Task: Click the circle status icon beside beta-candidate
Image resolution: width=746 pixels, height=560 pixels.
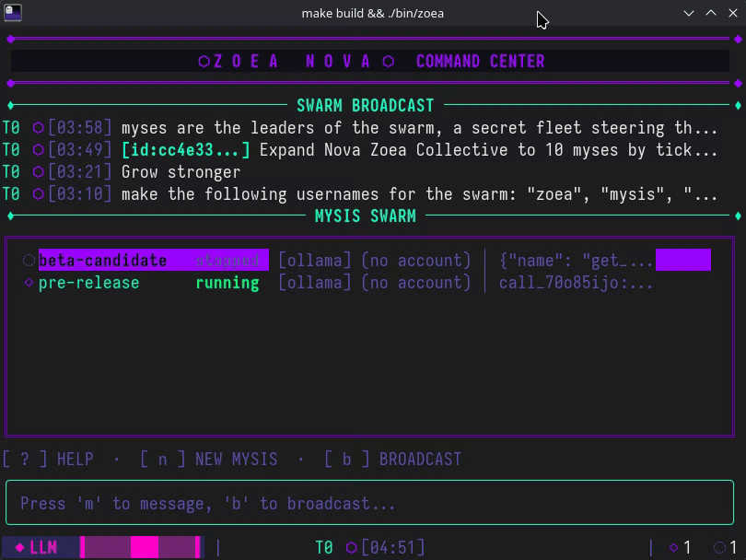Action: (x=29, y=261)
